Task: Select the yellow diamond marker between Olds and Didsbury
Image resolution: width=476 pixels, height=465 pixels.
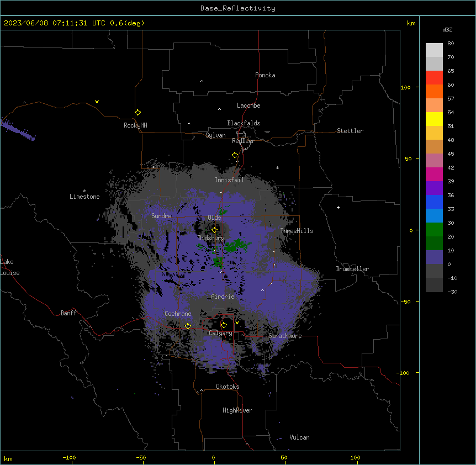Action: point(214,230)
